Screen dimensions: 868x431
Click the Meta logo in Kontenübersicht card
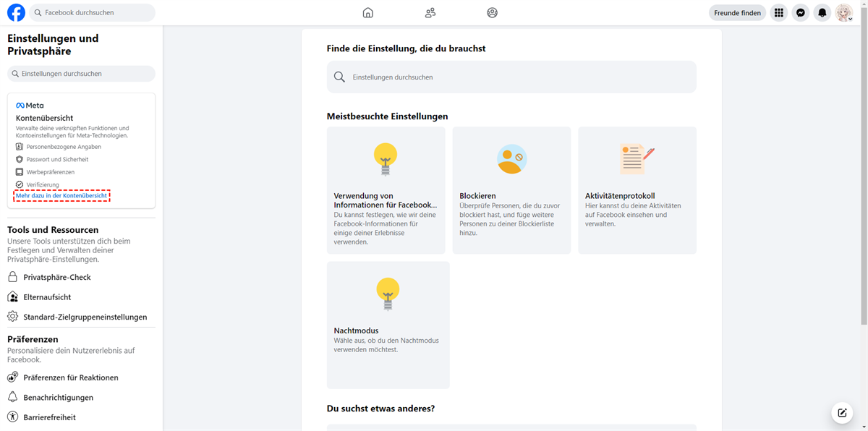pyautogui.click(x=30, y=105)
